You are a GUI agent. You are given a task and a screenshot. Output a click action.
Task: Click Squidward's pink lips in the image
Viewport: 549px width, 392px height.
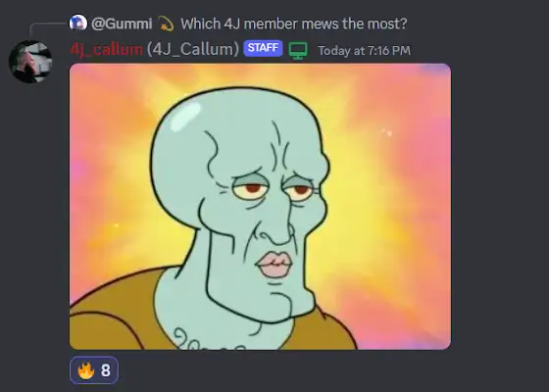275,265
